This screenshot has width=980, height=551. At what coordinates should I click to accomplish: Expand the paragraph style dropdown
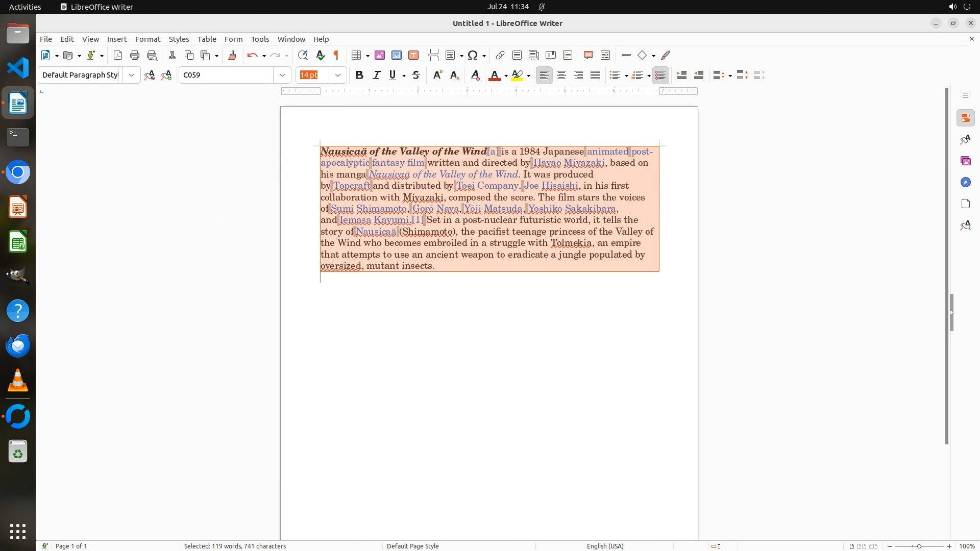point(132,76)
